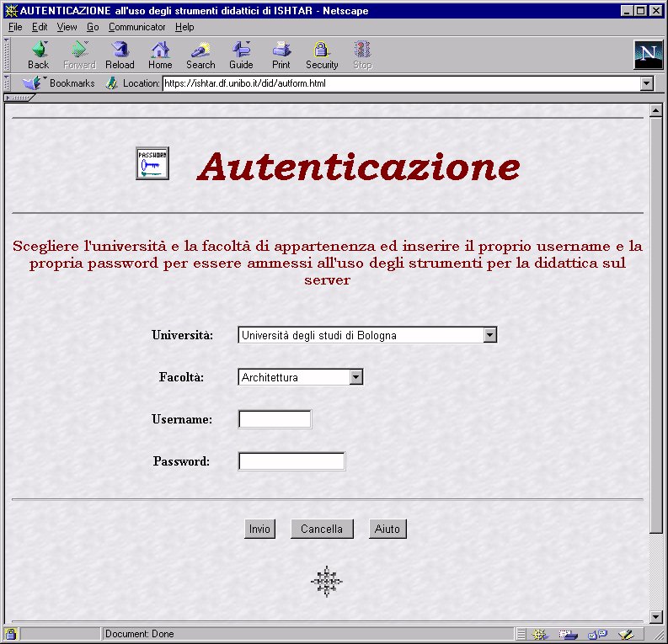Focus the Password input field
The width and height of the screenshot is (668, 644).
(291, 461)
